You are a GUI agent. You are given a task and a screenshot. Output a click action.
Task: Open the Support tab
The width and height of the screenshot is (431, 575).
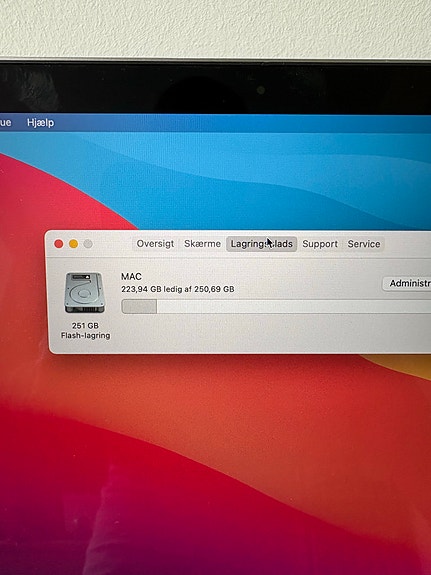(320, 244)
